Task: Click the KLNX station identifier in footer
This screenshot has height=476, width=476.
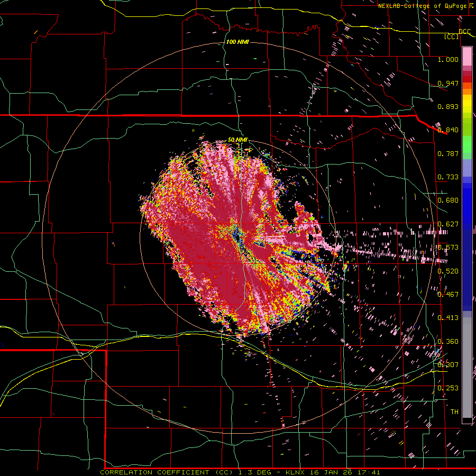Action: [296, 472]
